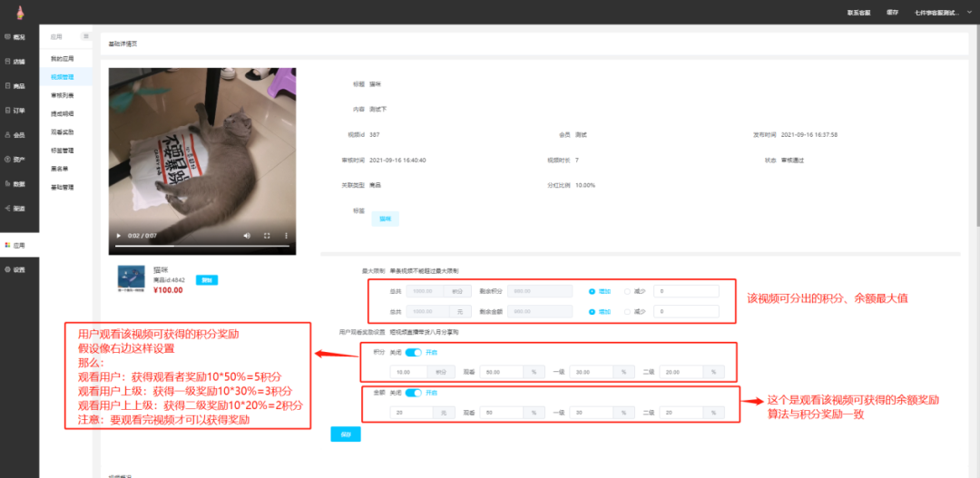Open 店铺 shop section in sidebar
Screen dimensions: 980x478
[x=15, y=62]
